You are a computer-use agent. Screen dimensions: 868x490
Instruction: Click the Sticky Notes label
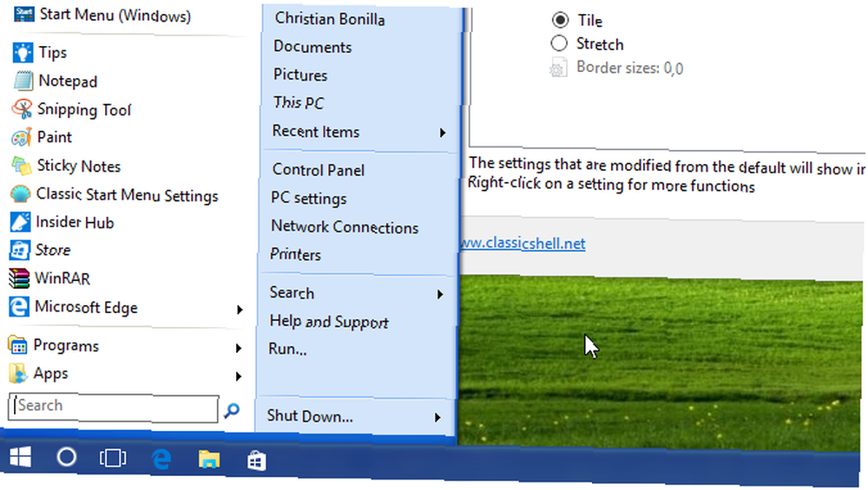point(79,166)
